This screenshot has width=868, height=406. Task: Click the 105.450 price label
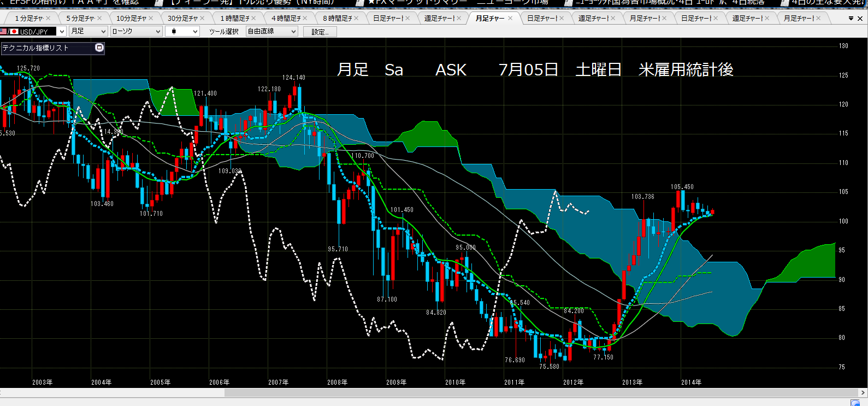[682, 187]
